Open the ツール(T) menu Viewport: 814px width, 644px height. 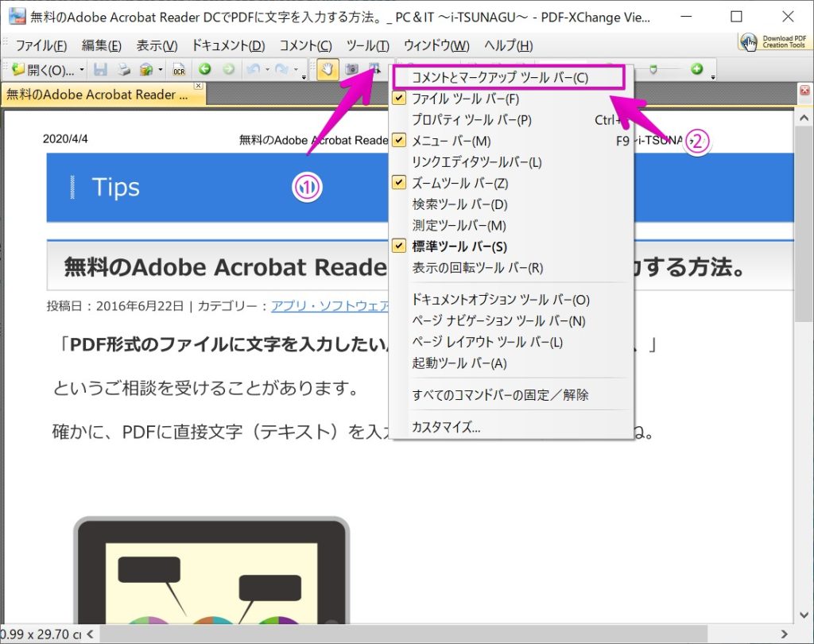click(367, 45)
